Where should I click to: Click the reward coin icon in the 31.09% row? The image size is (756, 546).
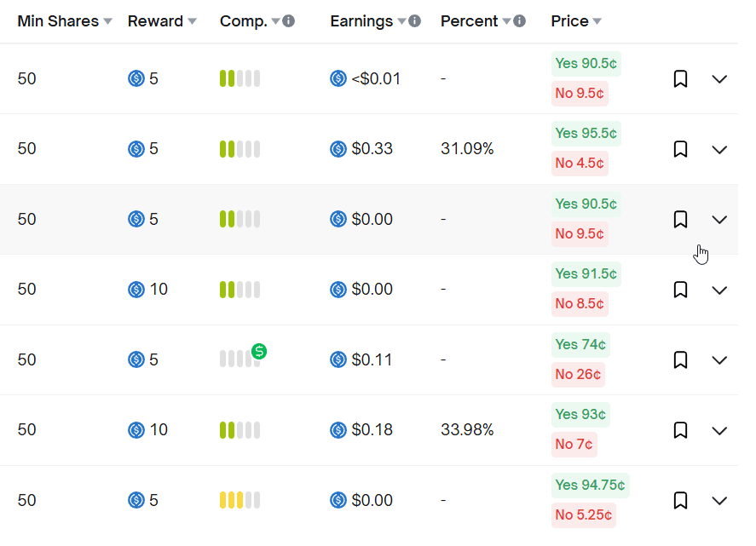click(136, 149)
